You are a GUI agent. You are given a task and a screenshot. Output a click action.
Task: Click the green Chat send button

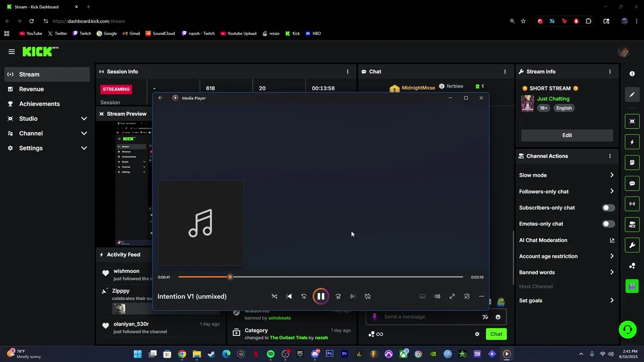coord(496,334)
